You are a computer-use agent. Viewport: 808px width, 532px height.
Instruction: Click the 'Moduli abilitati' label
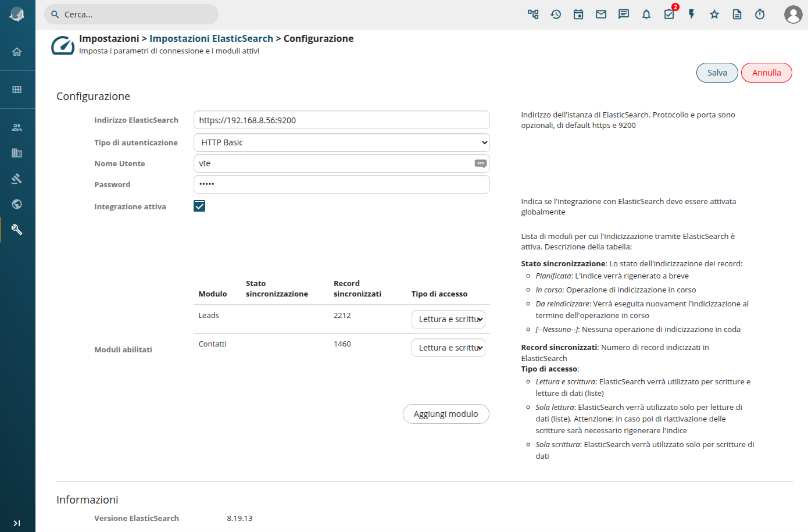click(123, 350)
